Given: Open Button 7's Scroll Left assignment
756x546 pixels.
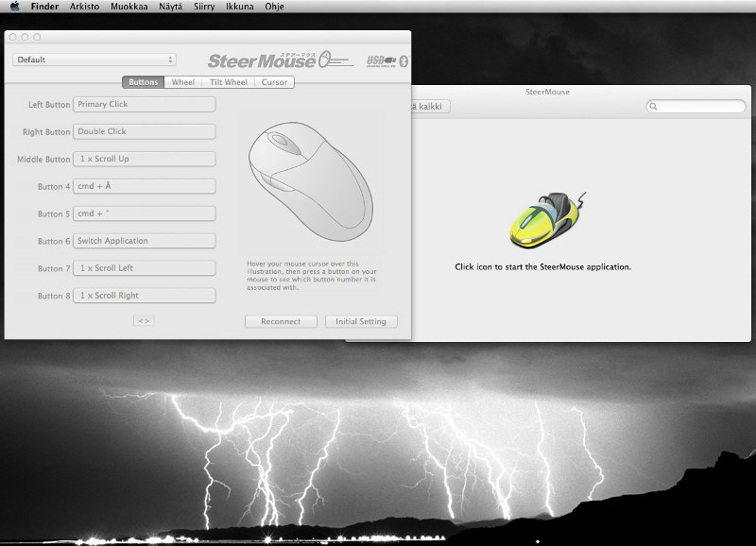Looking at the screenshot, I should [145, 268].
